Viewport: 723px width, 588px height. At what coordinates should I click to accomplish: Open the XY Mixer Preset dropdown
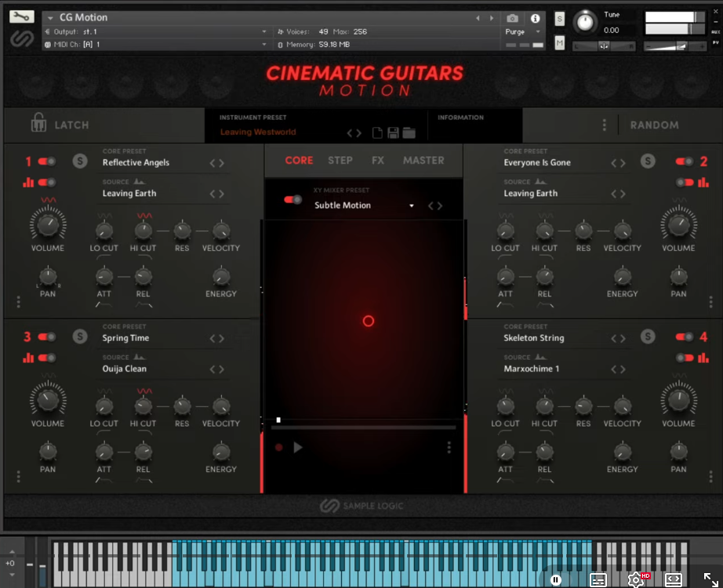pyautogui.click(x=411, y=205)
